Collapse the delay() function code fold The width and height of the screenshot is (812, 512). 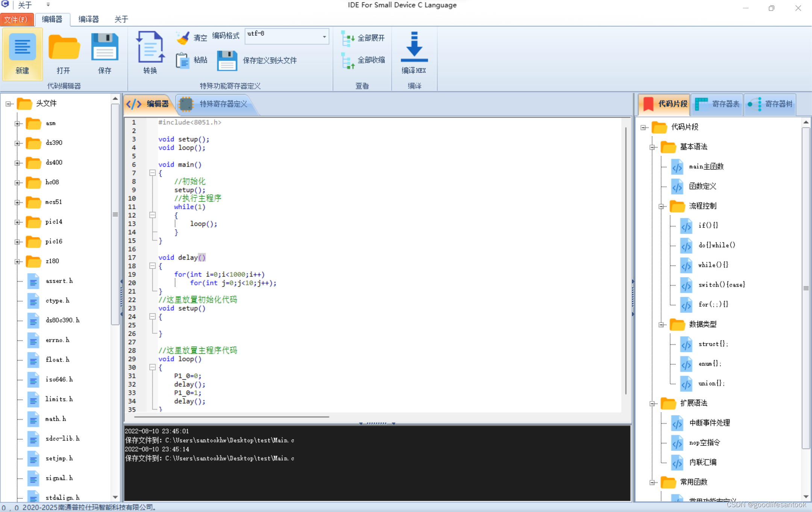click(x=153, y=266)
